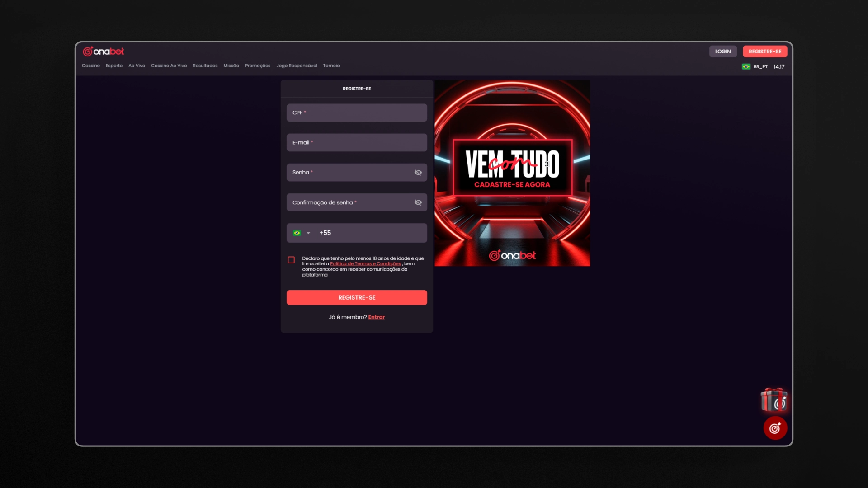The image size is (868, 488).
Task: Click the Vem com Tudo promo banner
Action: tap(512, 173)
